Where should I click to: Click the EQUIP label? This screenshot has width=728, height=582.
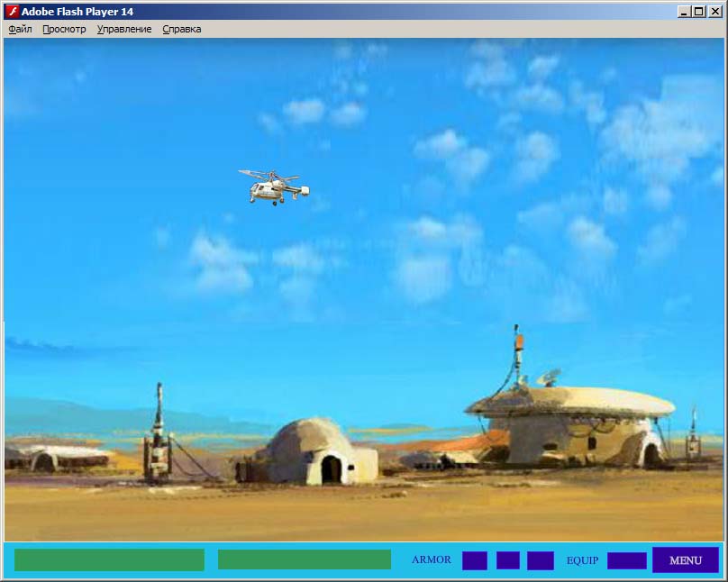582,560
